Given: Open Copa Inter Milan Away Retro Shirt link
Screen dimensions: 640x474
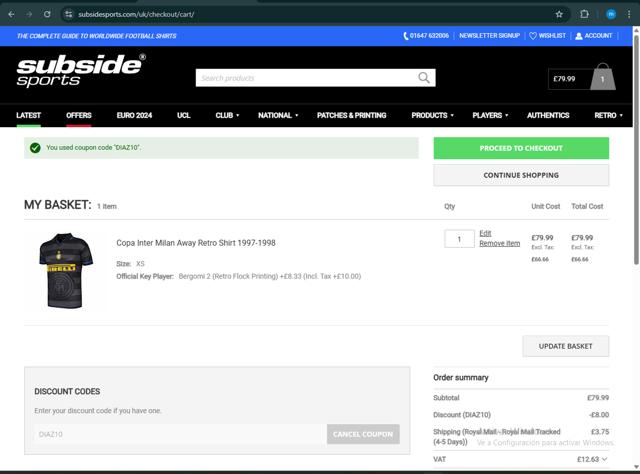Looking at the screenshot, I should pyautogui.click(x=196, y=243).
